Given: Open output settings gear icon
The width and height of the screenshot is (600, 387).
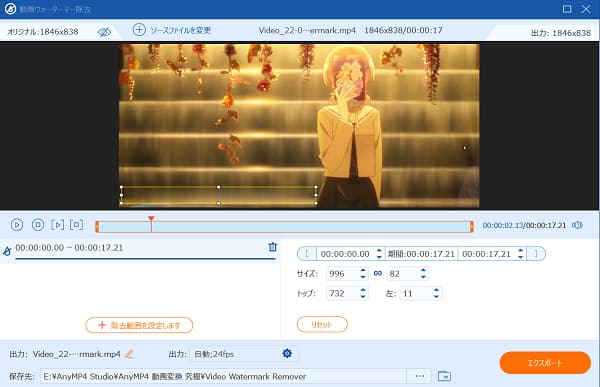Looking at the screenshot, I should coord(287,353).
